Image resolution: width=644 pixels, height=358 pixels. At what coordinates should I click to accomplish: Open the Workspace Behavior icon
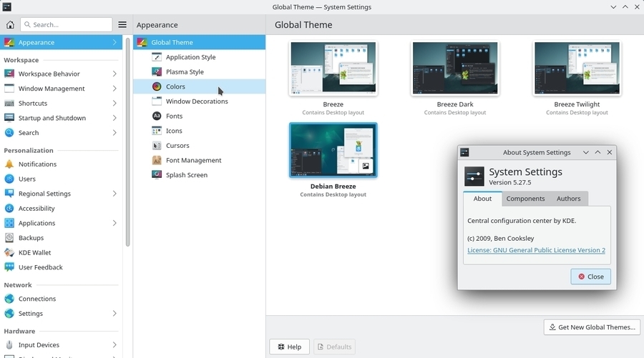(x=9, y=74)
